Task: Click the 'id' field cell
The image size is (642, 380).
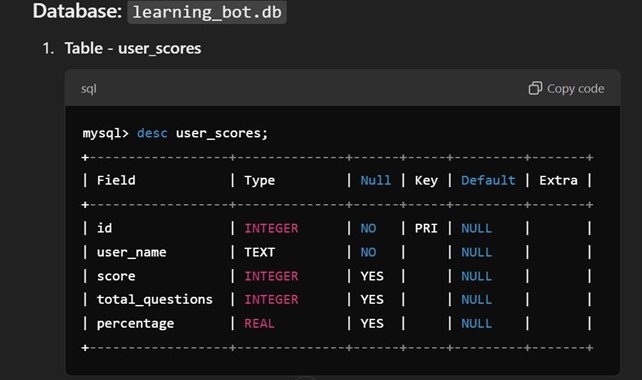Action: tap(104, 228)
